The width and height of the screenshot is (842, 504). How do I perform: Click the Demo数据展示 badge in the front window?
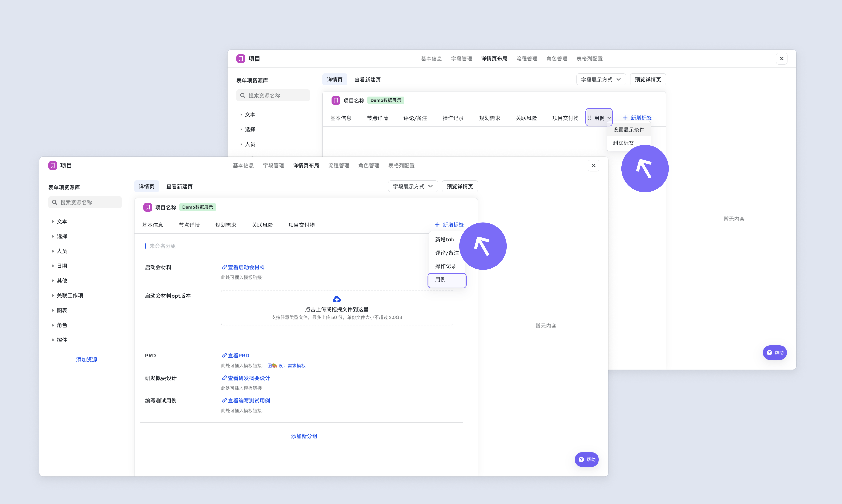[198, 207]
